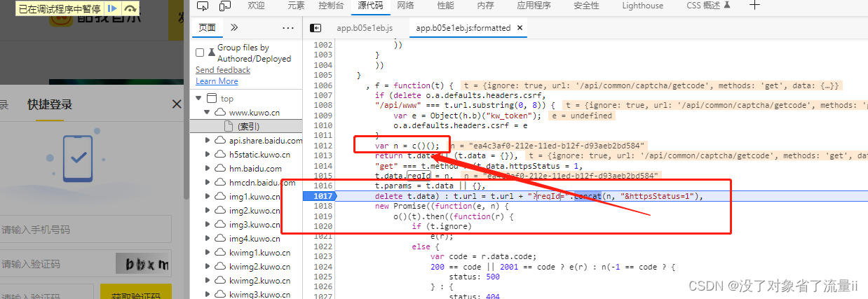The height and width of the screenshot is (299, 868).
Task: Add a new DevTools tool with plus icon
Action: (754, 6)
